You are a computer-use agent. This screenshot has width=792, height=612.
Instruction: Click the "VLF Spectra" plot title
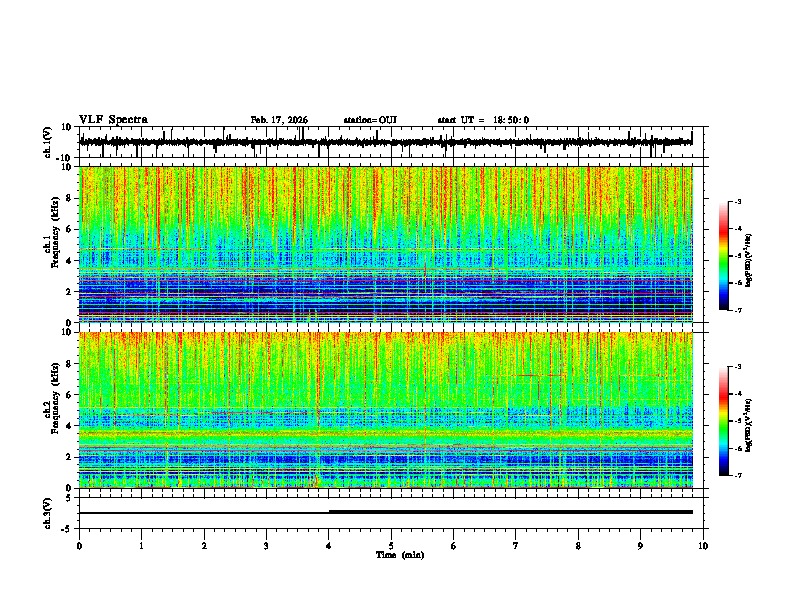point(113,120)
